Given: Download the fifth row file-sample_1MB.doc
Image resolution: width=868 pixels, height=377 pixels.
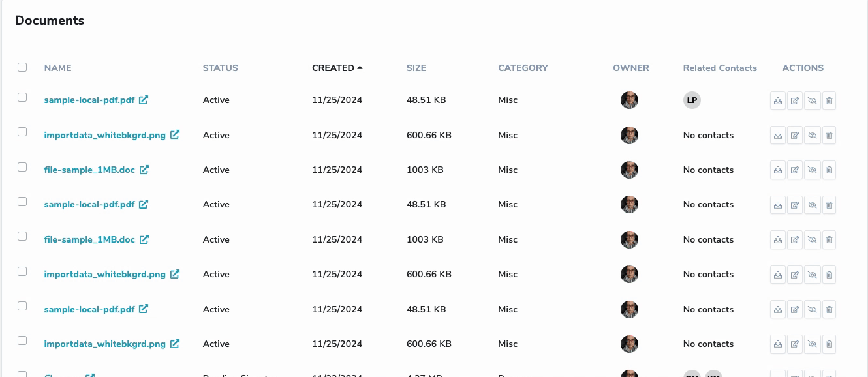Looking at the screenshot, I should tap(778, 240).
